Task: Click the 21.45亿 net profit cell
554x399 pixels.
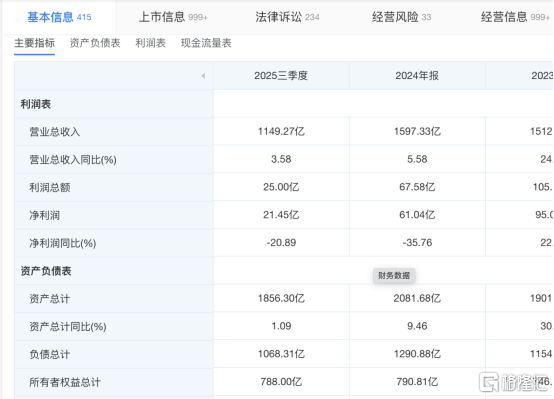Action: (281, 215)
